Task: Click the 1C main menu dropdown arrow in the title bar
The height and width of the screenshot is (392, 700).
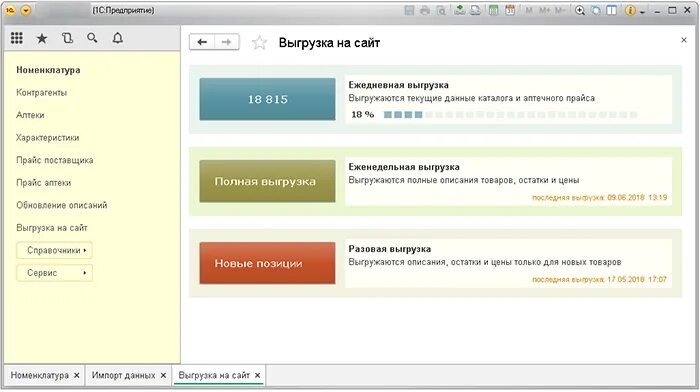Action: 26,10
